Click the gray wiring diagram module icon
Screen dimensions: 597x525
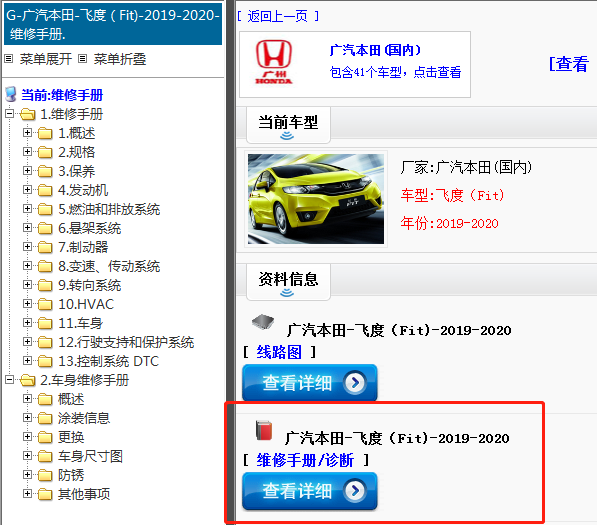(263, 322)
